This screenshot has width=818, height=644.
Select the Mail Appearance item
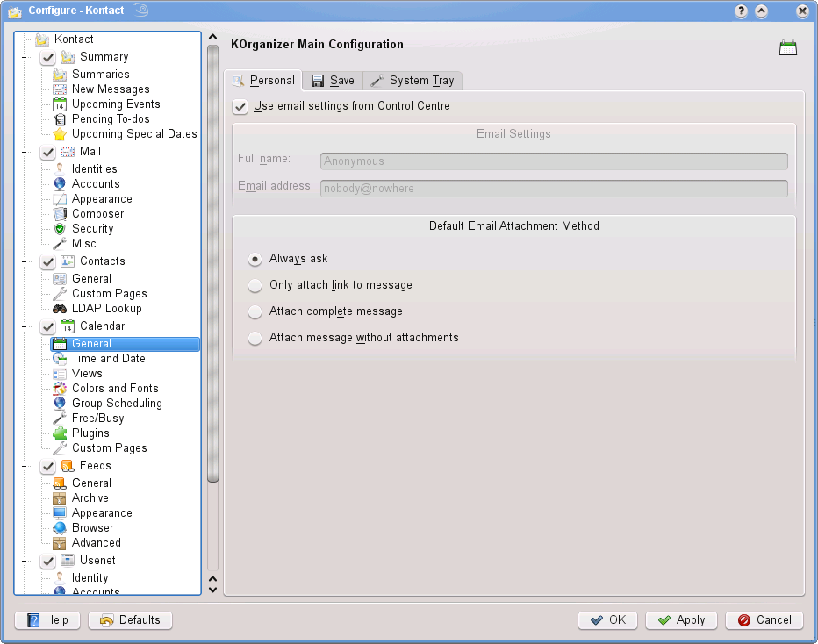tap(102, 198)
